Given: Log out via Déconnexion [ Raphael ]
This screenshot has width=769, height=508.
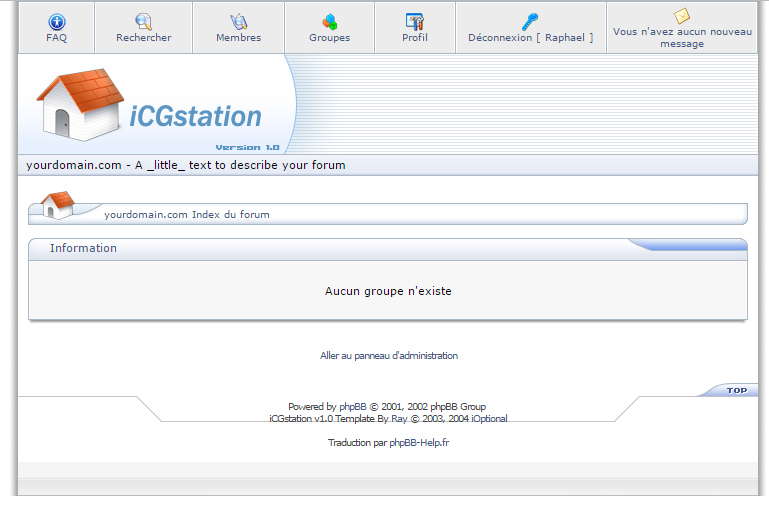Looking at the screenshot, I should (x=531, y=38).
